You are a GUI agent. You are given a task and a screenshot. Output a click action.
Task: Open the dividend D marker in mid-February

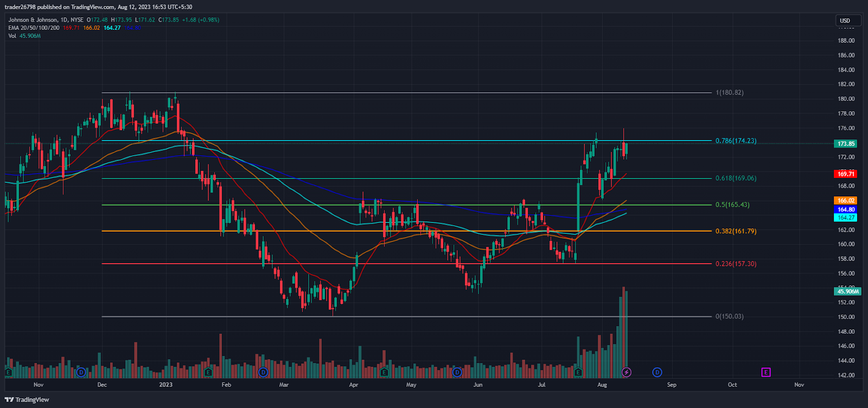pos(263,372)
